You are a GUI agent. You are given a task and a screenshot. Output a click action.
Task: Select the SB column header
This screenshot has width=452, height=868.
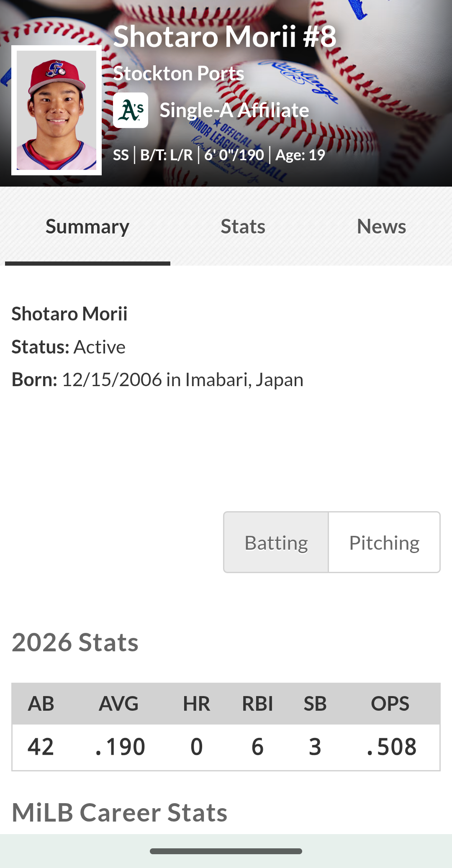click(x=315, y=703)
